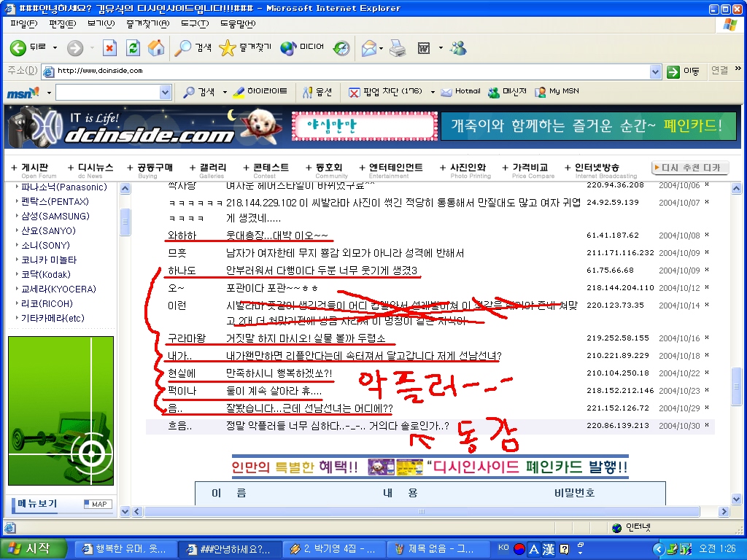Open the address bar dropdown arrow
Viewport: 747px width, 560px height.
coord(656,72)
